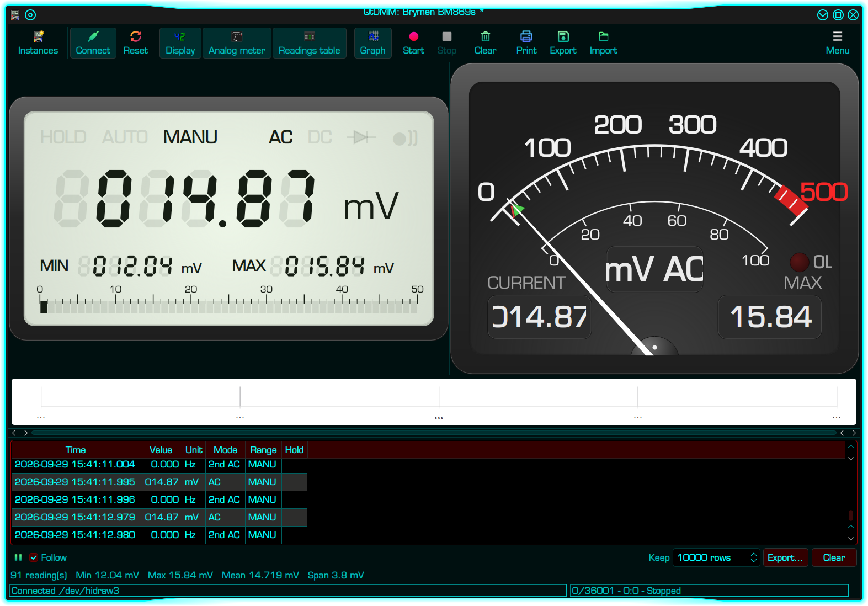Viewport: 868px width, 606px height.
Task: Open the Instances toolbar button
Action: (38, 43)
